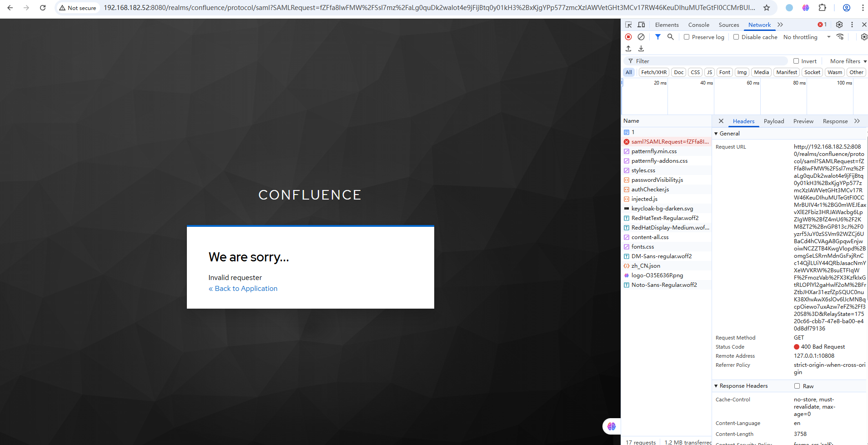The width and height of the screenshot is (868, 445).
Task: Filter requests by Font type
Action: 725,72
